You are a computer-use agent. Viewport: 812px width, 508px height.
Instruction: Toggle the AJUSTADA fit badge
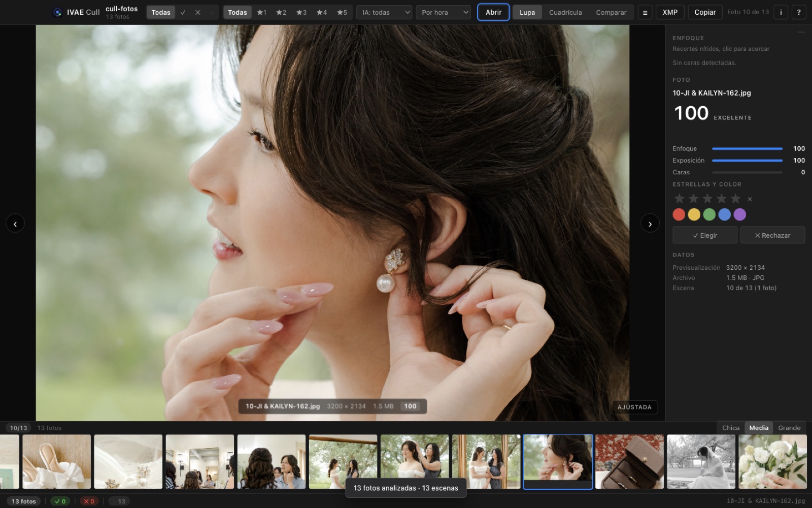pyautogui.click(x=634, y=407)
